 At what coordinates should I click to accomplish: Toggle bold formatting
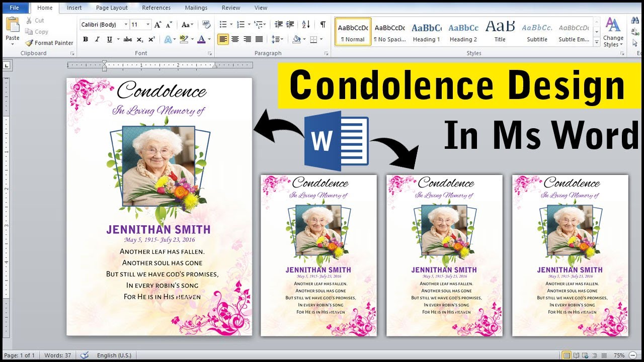point(86,39)
